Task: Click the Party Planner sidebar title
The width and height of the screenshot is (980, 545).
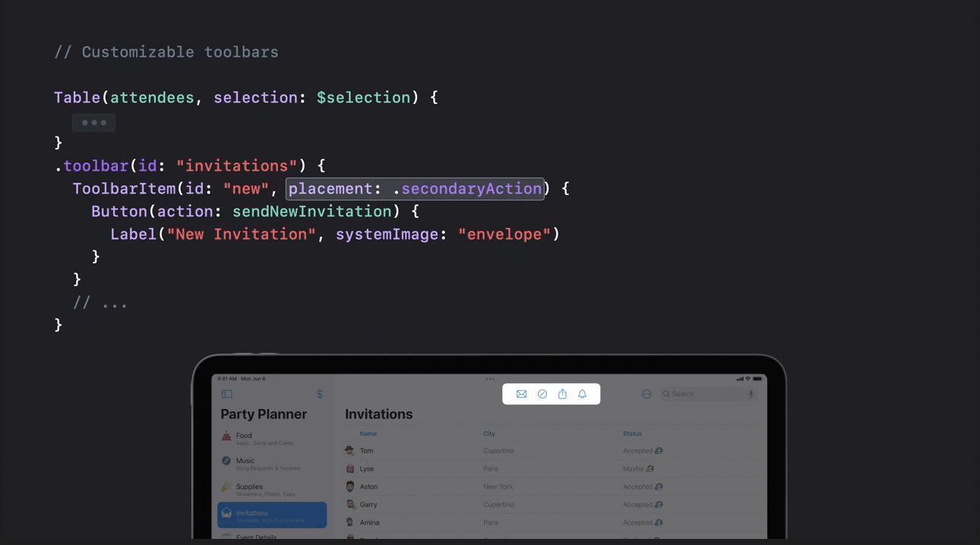Action: click(264, 414)
